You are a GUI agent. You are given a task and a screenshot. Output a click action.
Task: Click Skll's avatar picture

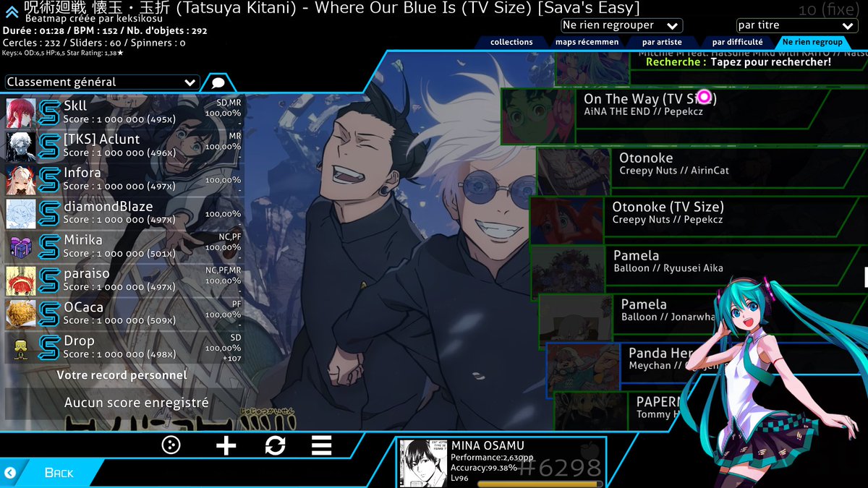(x=20, y=113)
